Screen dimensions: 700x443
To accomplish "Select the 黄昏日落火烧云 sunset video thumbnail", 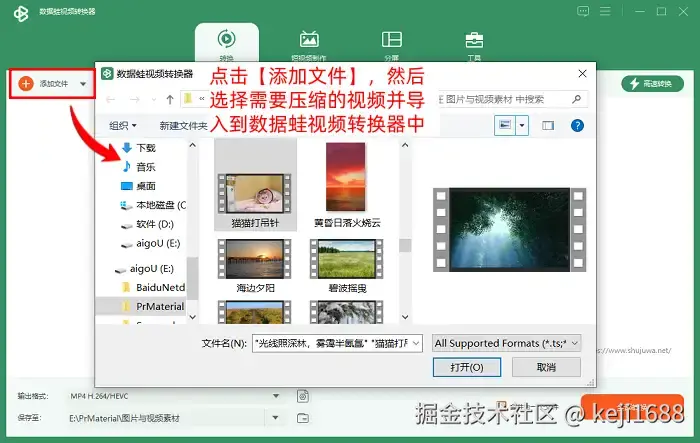I will (x=346, y=177).
